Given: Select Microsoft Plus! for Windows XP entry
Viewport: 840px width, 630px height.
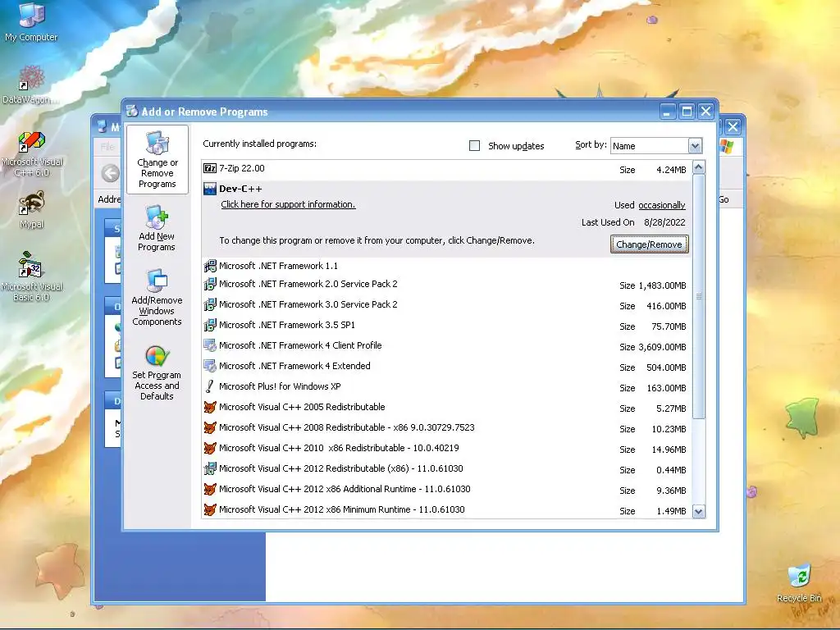Looking at the screenshot, I should (447, 387).
